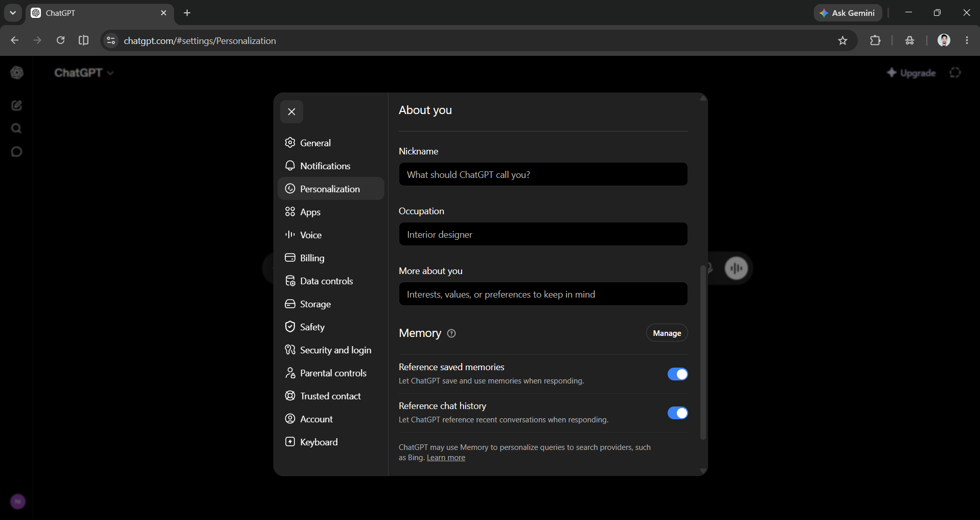
Task: Open the Voice settings section
Action: pyautogui.click(x=331, y=235)
